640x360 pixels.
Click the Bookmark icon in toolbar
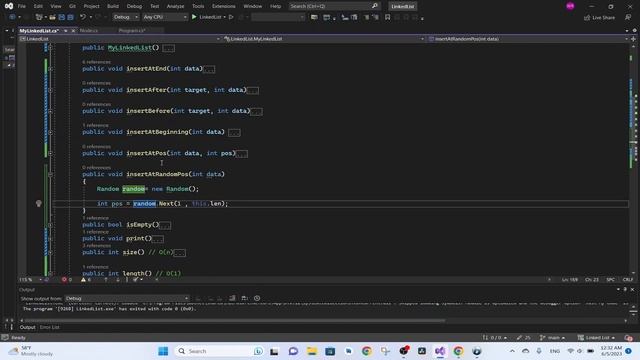point(387,17)
